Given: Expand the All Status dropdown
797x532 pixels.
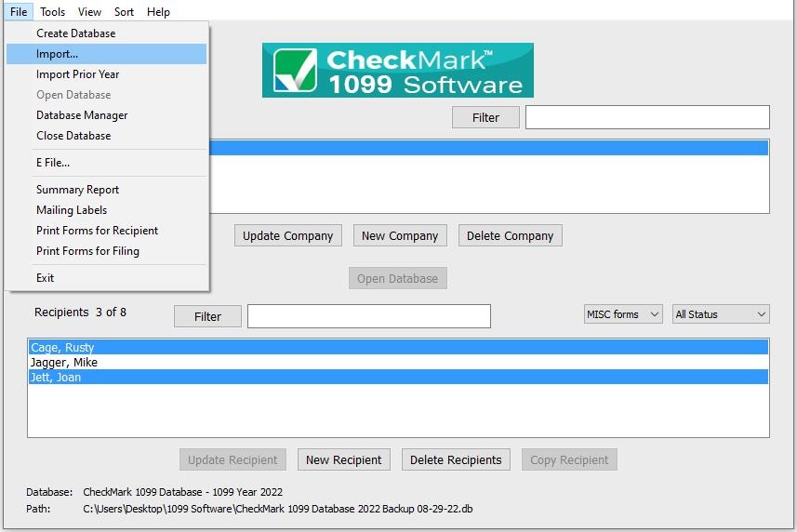Looking at the screenshot, I should pyautogui.click(x=721, y=314).
